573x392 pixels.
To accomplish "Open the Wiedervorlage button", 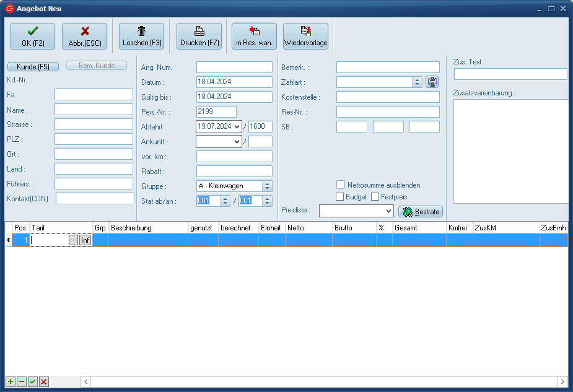I will pyautogui.click(x=305, y=36).
